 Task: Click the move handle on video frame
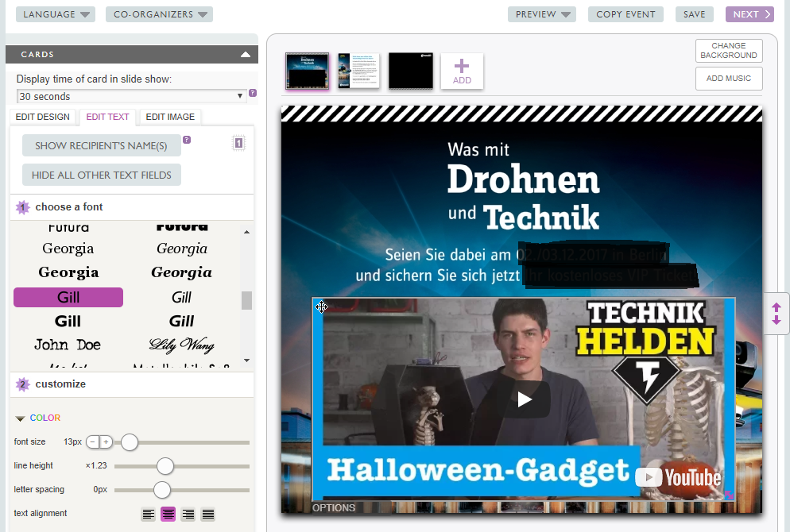321,307
